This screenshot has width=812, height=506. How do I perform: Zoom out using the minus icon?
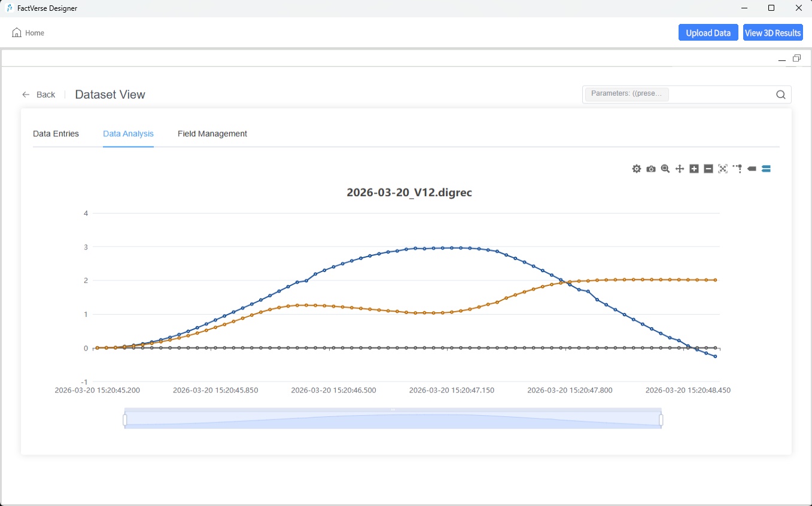pos(708,169)
